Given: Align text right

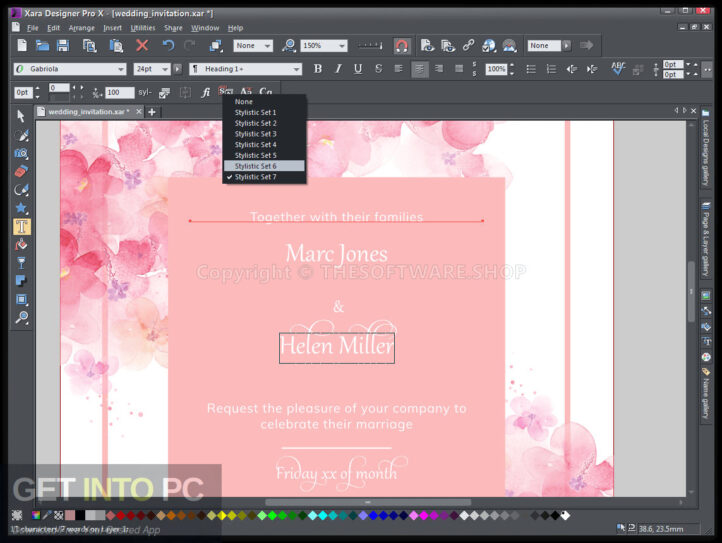Looking at the screenshot, I should pos(439,69).
